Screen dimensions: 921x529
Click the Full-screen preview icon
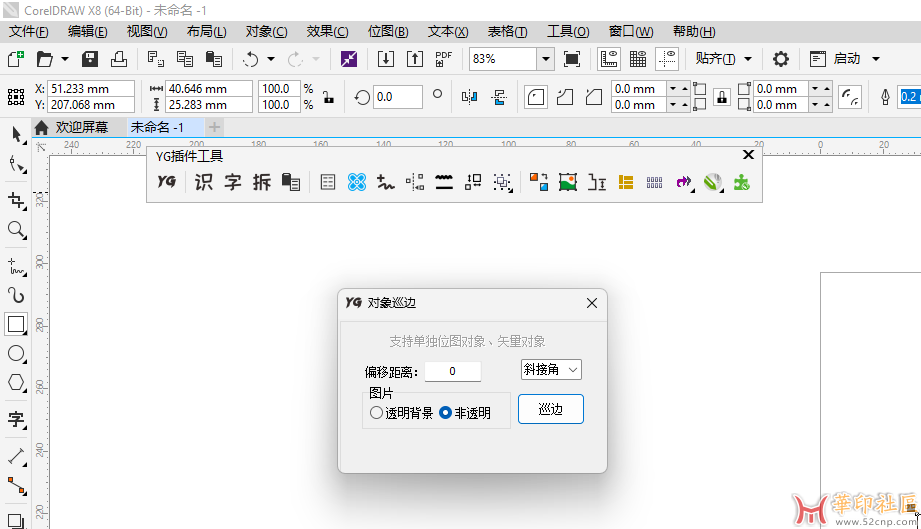(572, 59)
